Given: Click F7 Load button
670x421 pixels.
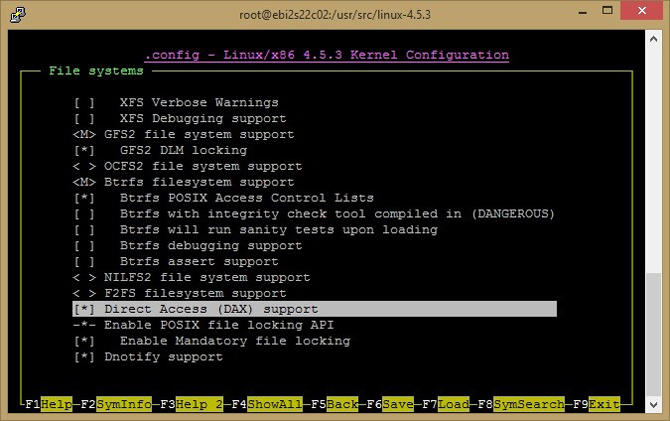Looking at the screenshot, I should [x=446, y=404].
